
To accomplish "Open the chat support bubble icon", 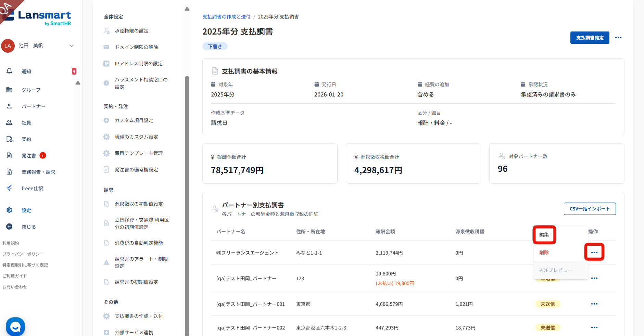I will coord(15,327).
